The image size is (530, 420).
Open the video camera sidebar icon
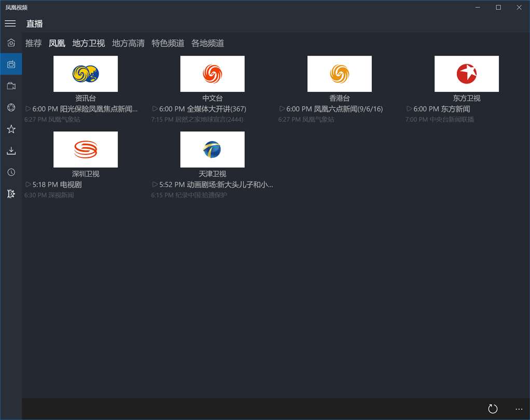(11, 86)
